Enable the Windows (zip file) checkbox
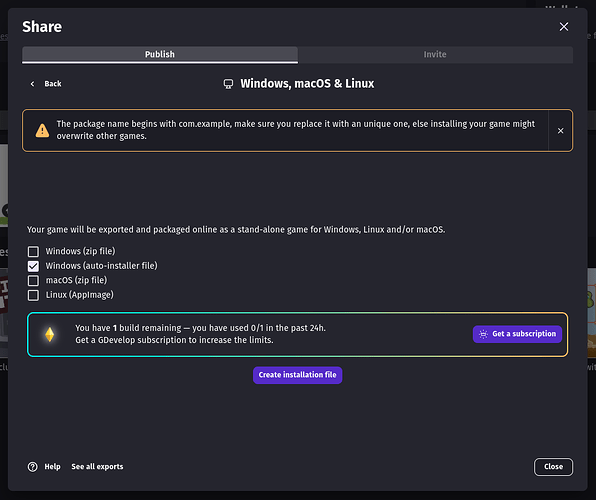596x500 pixels. click(33, 251)
